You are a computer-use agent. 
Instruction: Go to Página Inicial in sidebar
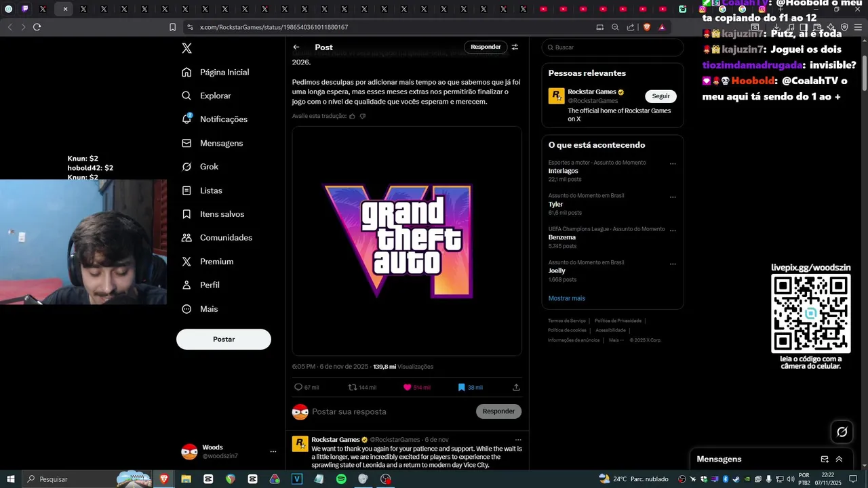[216, 72]
